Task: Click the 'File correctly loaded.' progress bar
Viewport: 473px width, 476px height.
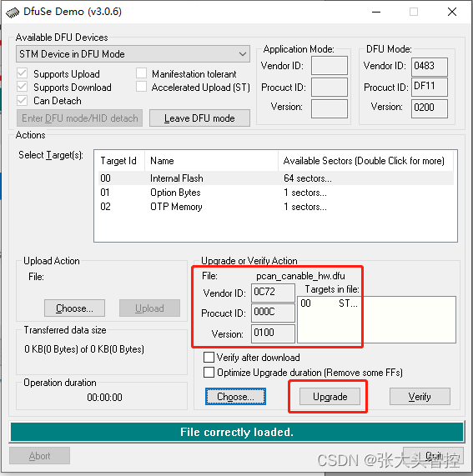Action: pyautogui.click(x=237, y=432)
